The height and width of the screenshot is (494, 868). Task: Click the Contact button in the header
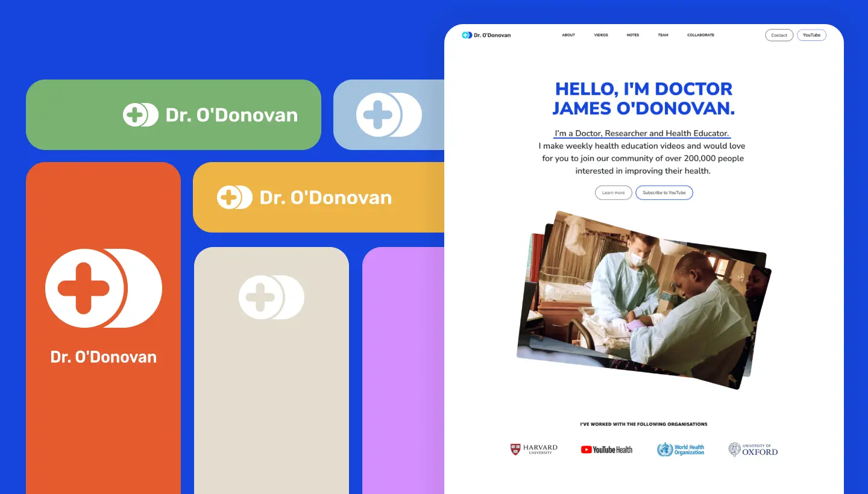pos(779,35)
